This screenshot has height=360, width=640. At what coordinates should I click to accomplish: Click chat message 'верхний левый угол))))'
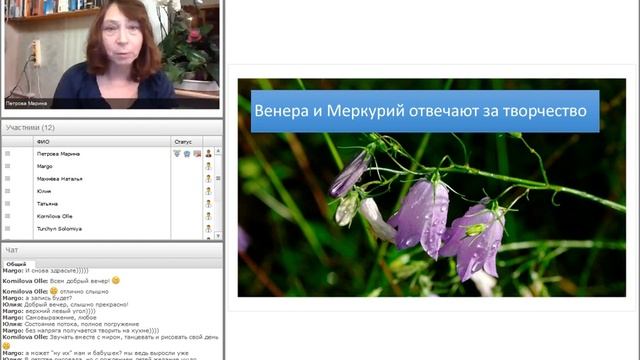click(60, 311)
